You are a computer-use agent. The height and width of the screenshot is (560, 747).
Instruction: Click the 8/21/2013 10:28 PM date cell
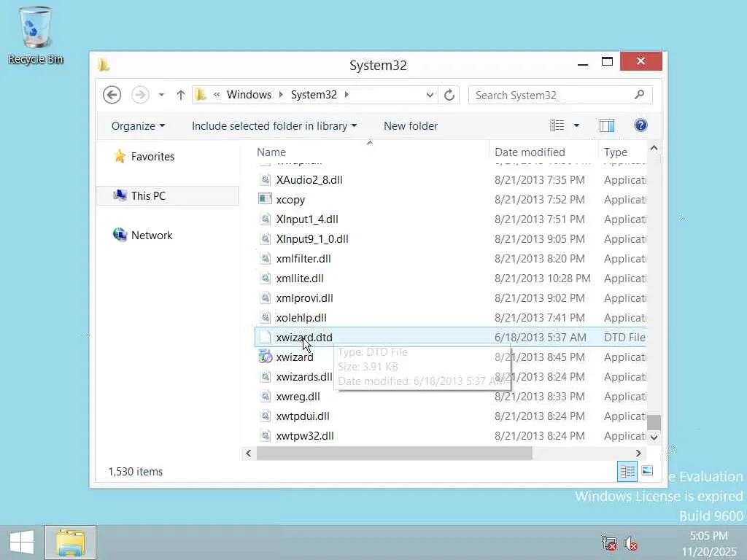point(542,278)
